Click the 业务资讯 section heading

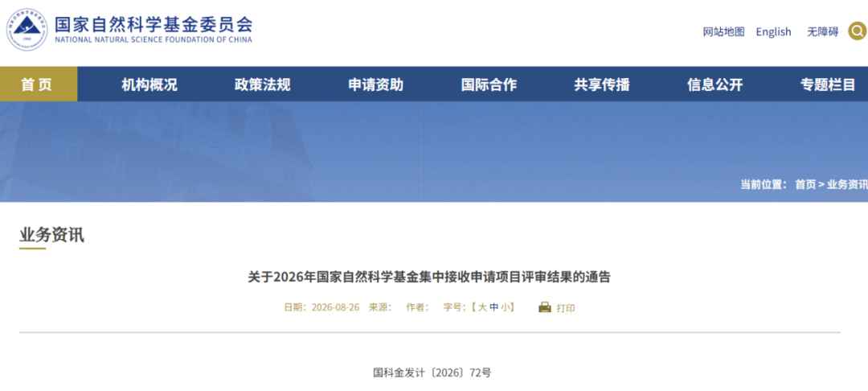51,235
